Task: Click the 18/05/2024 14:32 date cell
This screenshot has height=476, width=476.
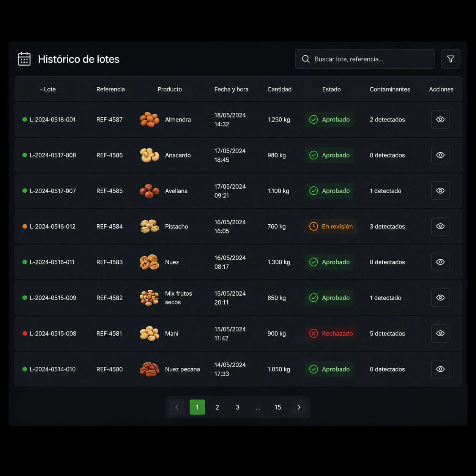Action: [230, 120]
